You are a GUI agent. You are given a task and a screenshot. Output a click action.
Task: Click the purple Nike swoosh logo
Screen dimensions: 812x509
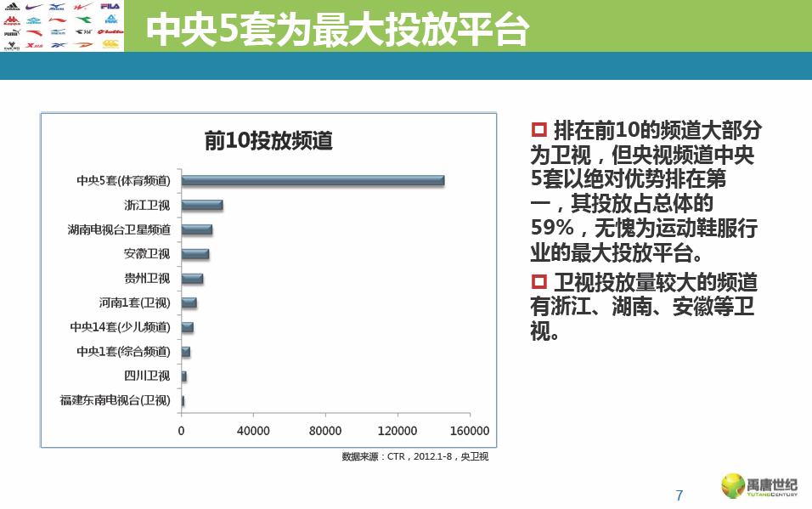click(34, 7)
